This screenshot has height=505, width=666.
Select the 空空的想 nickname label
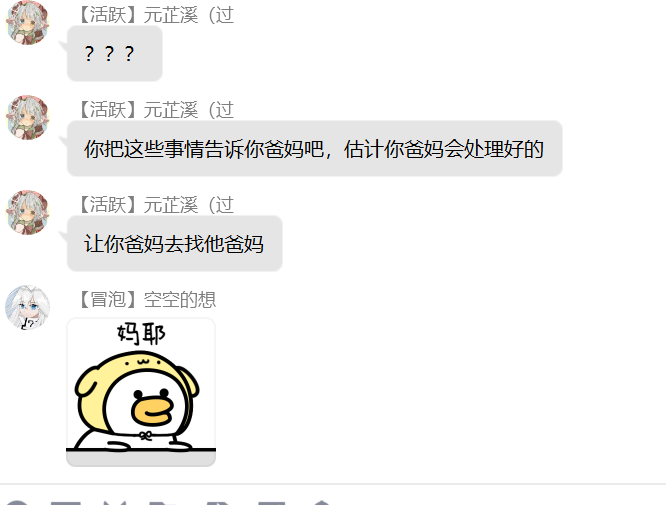click(180, 299)
